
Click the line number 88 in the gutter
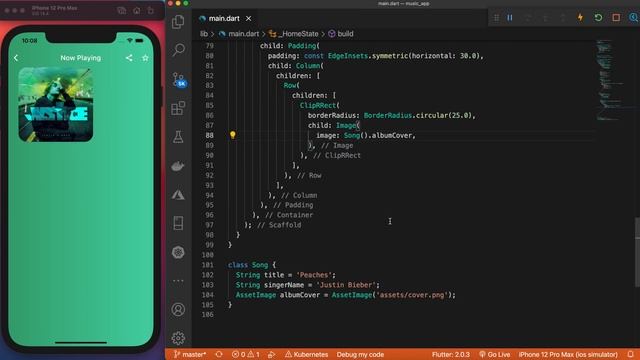pos(209,135)
